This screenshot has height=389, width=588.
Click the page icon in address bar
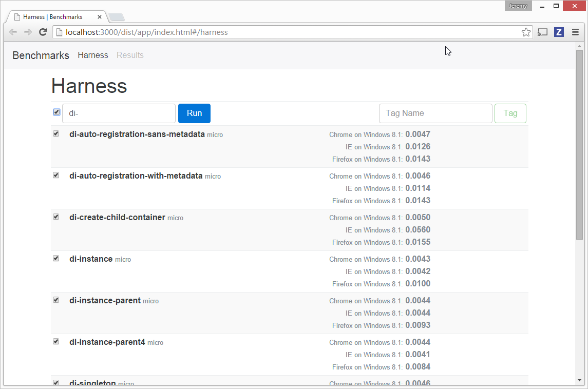coord(59,32)
